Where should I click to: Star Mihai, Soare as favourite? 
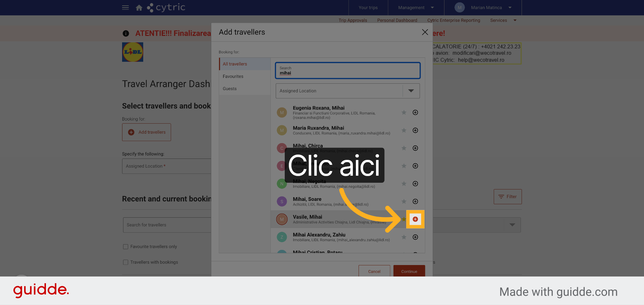404,202
